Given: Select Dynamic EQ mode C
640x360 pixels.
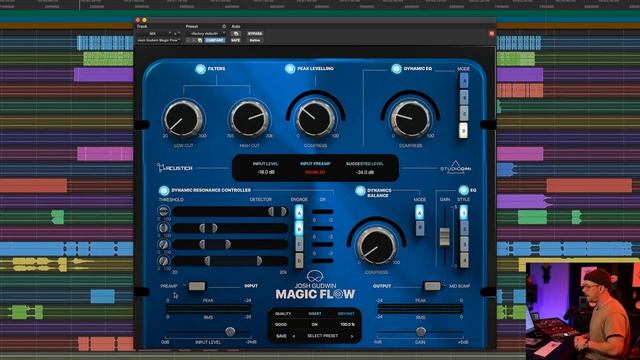Looking at the screenshot, I should [x=464, y=113].
